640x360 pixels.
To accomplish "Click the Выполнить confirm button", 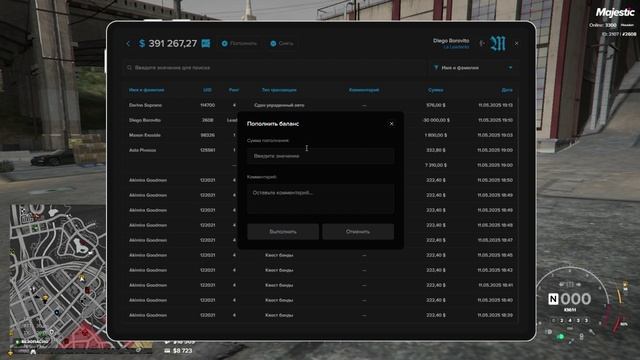I will click(283, 231).
